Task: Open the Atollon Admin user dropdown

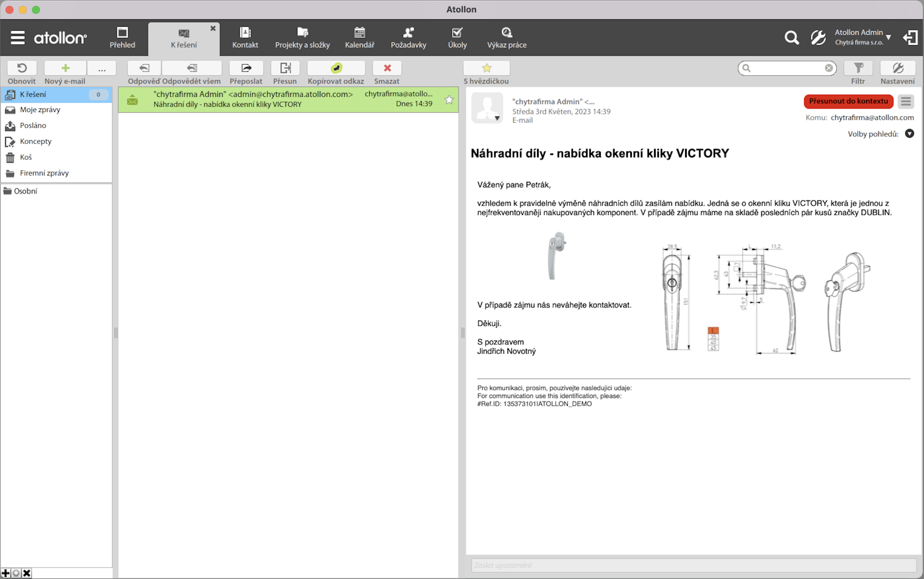Action: coord(888,37)
